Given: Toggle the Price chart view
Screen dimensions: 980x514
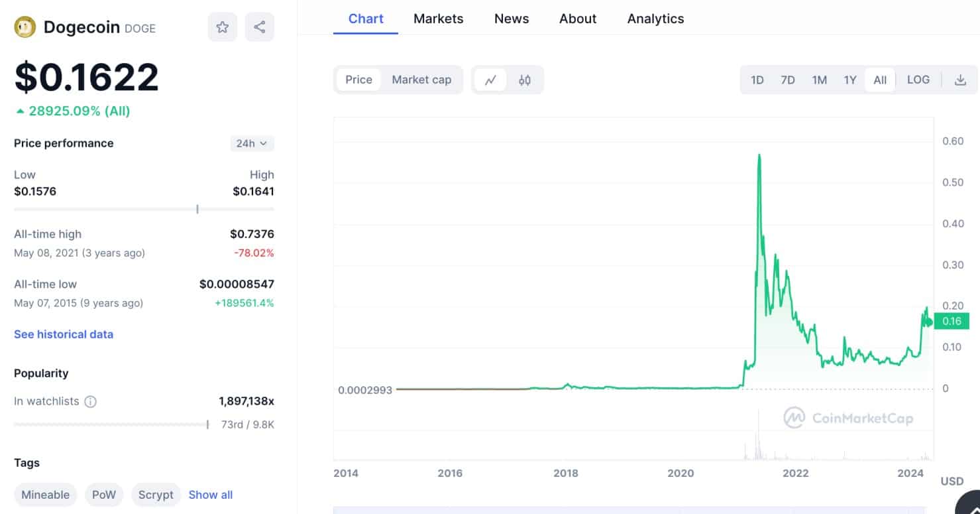Looking at the screenshot, I should tap(359, 80).
